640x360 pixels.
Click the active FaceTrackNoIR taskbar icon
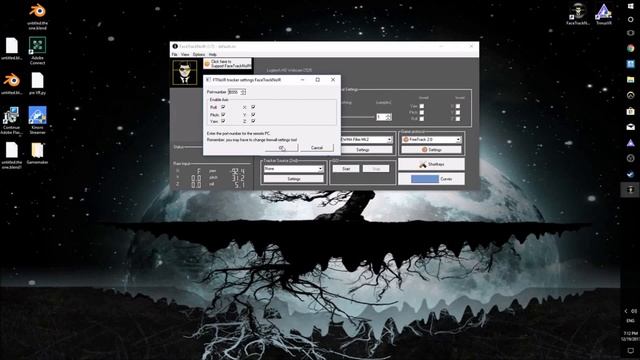click(631, 189)
